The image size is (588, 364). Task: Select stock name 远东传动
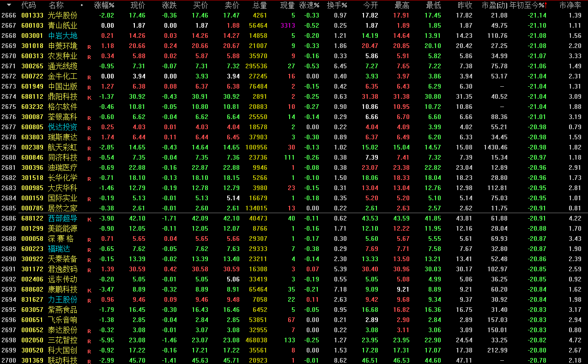pyautogui.click(x=63, y=280)
